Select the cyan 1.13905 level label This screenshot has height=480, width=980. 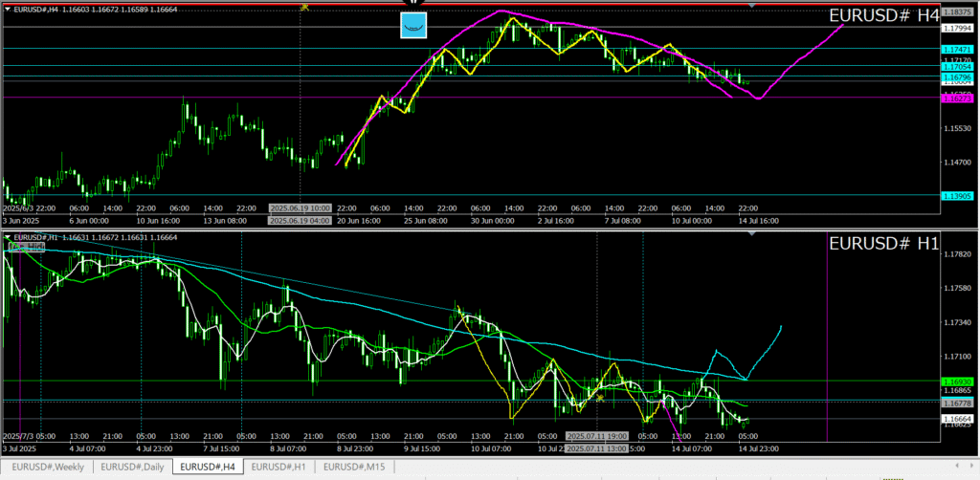click(x=957, y=195)
